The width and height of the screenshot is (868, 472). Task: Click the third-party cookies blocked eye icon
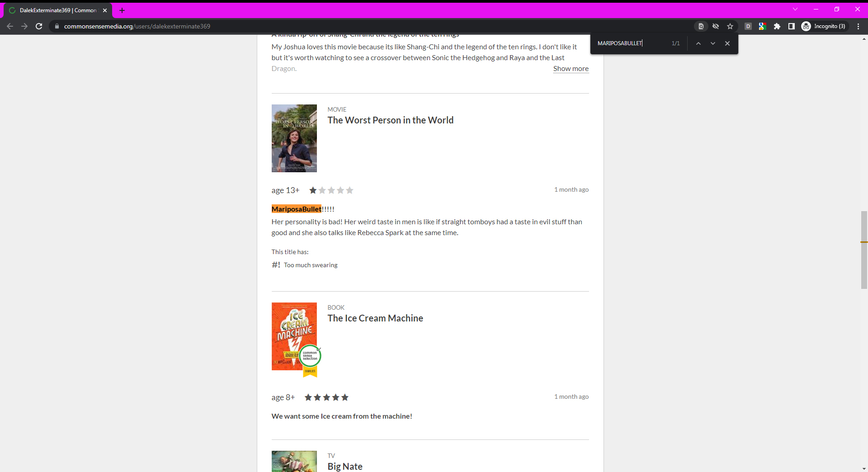point(716,26)
